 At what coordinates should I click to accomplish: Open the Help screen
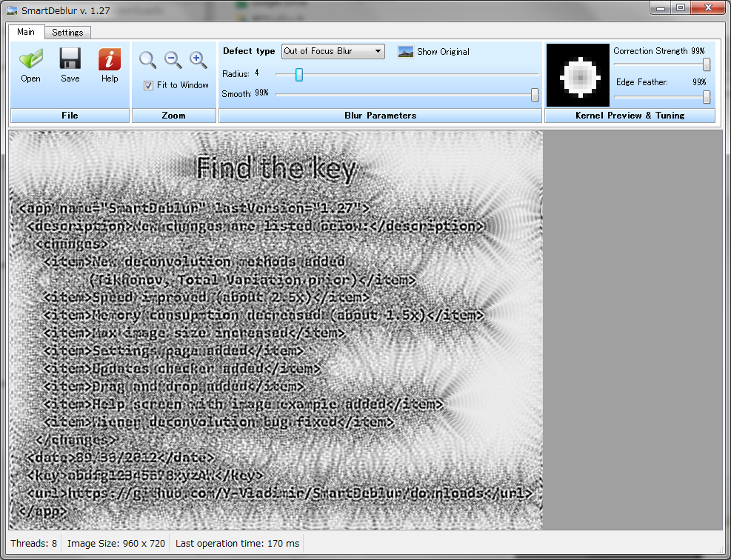(x=110, y=59)
